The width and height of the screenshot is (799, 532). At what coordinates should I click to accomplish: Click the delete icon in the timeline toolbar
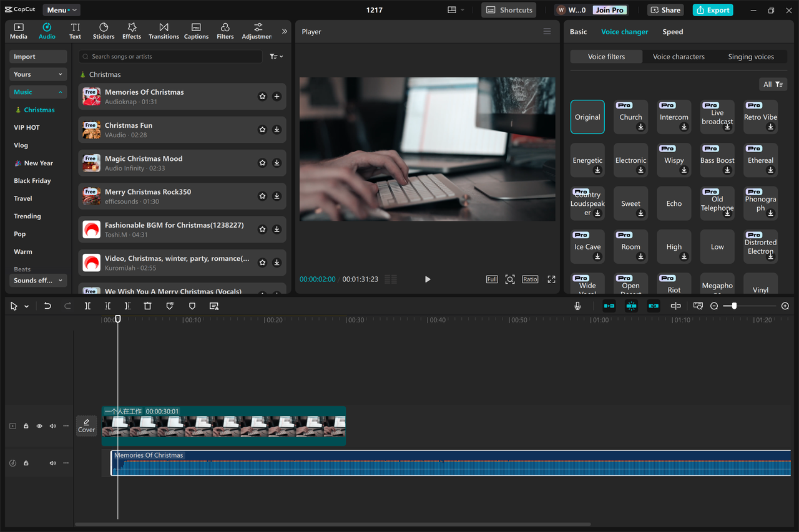[147, 306]
